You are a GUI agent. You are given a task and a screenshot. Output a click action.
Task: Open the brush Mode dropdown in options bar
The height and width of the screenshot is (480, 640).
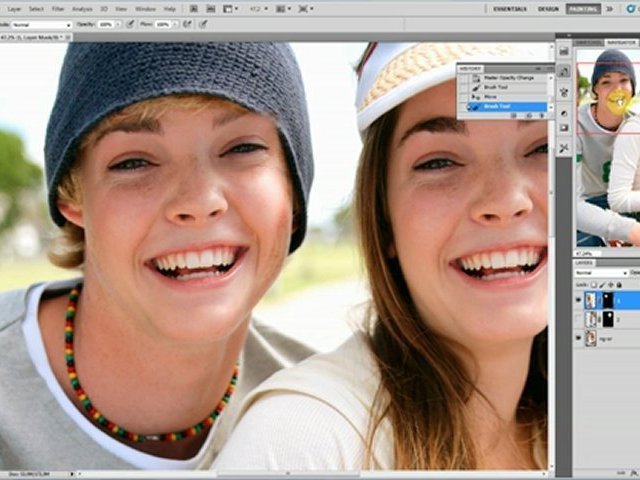click(40, 24)
